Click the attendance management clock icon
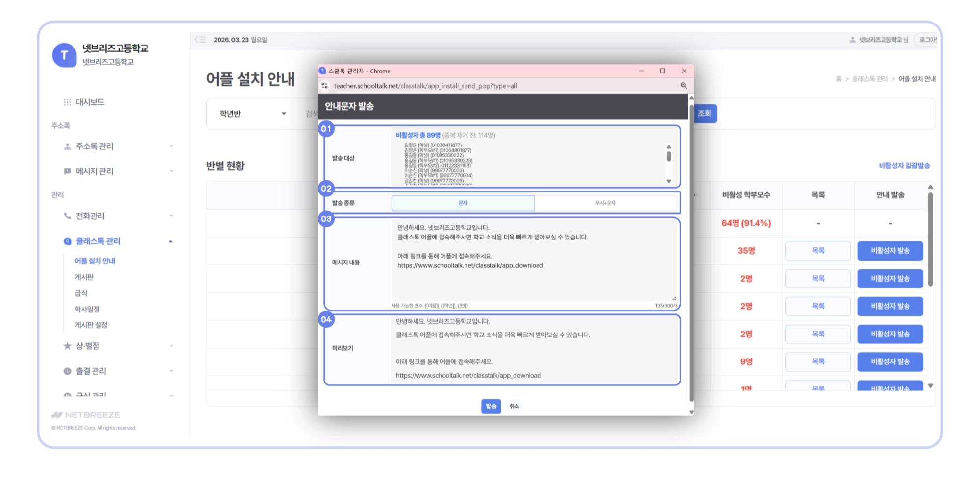Image resolution: width=980 pixels, height=479 pixels. [67, 371]
